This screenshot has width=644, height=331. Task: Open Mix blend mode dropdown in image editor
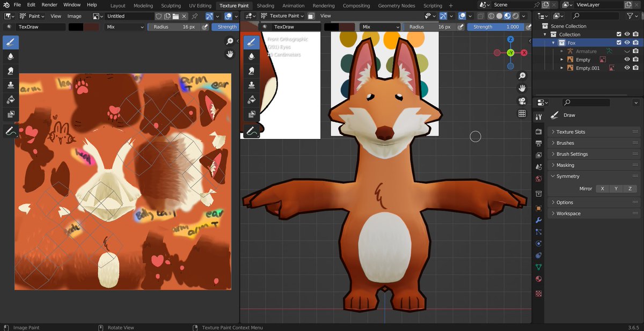[x=125, y=27]
